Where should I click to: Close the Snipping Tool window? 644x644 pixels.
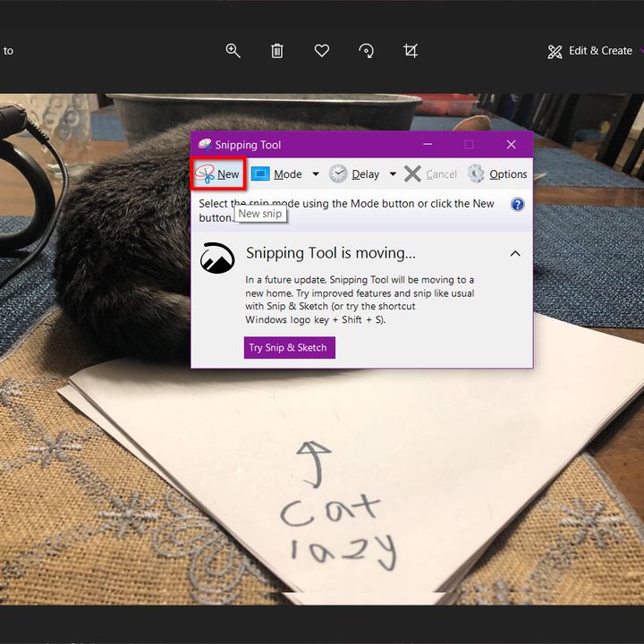(x=511, y=144)
